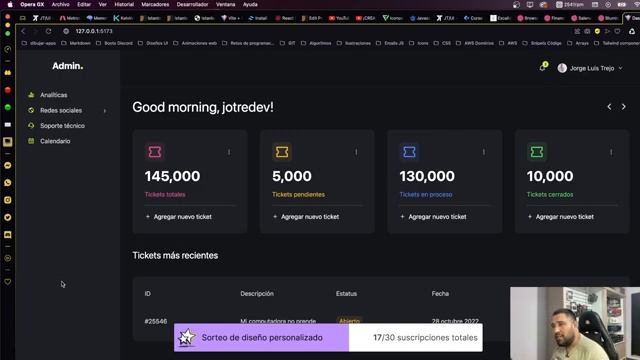640x360 pixels.
Task: Open the Bots Discord bookmarks folder
Action: coord(114,43)
